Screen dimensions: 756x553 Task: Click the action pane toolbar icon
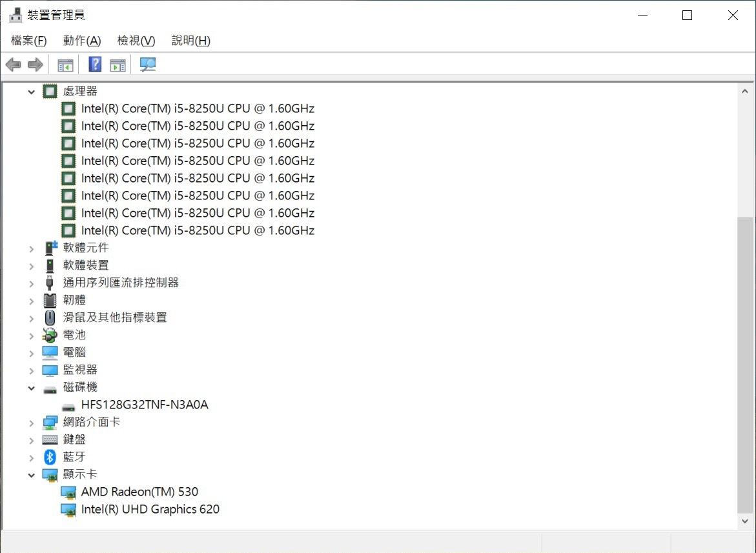117,65
